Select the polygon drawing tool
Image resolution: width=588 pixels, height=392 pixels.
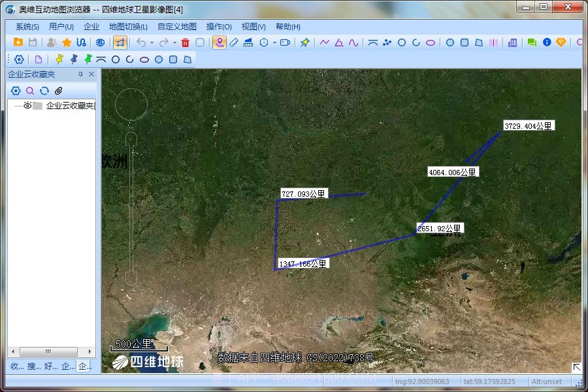pos(340,43)
